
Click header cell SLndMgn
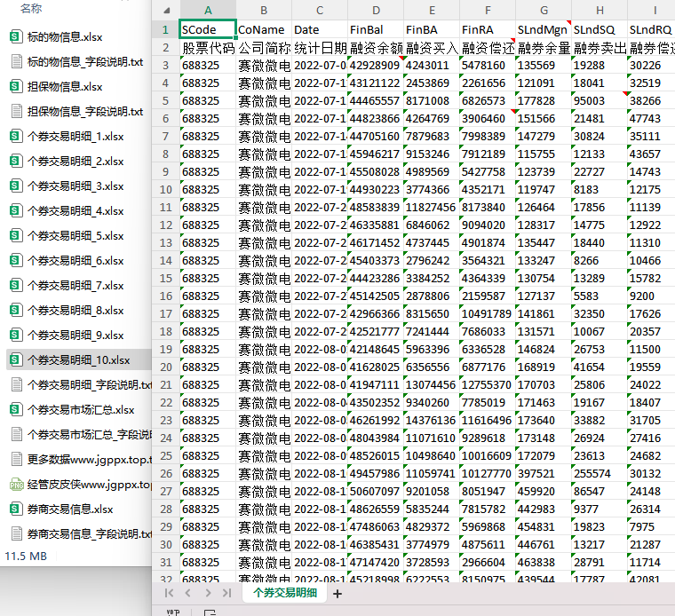pyautogui.click(x=544, y=29)
